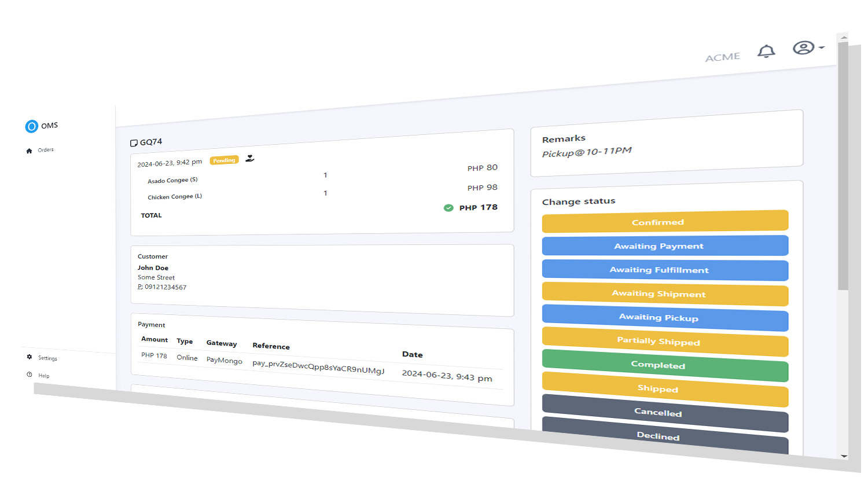Click the home icon beside Orders
This screenshot has width=868, height=492.
(29, 151)
